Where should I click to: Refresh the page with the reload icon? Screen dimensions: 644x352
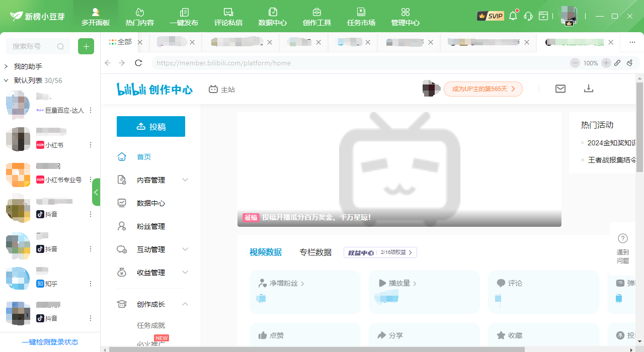click(138, 63)
